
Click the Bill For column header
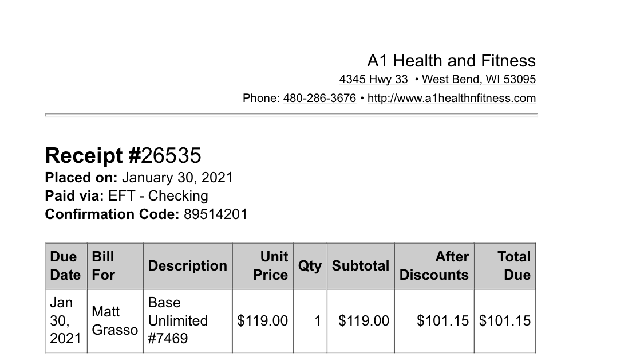(116, 266)
